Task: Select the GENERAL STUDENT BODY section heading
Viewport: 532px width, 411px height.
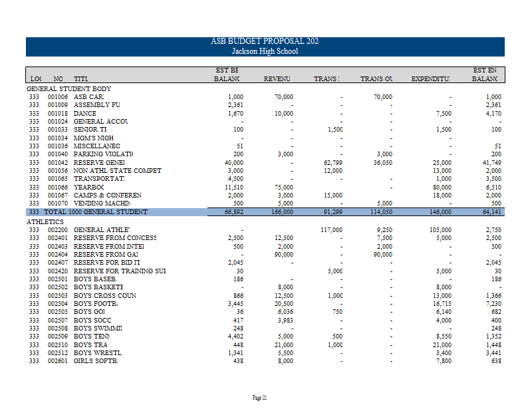Action: coord(69,89)
